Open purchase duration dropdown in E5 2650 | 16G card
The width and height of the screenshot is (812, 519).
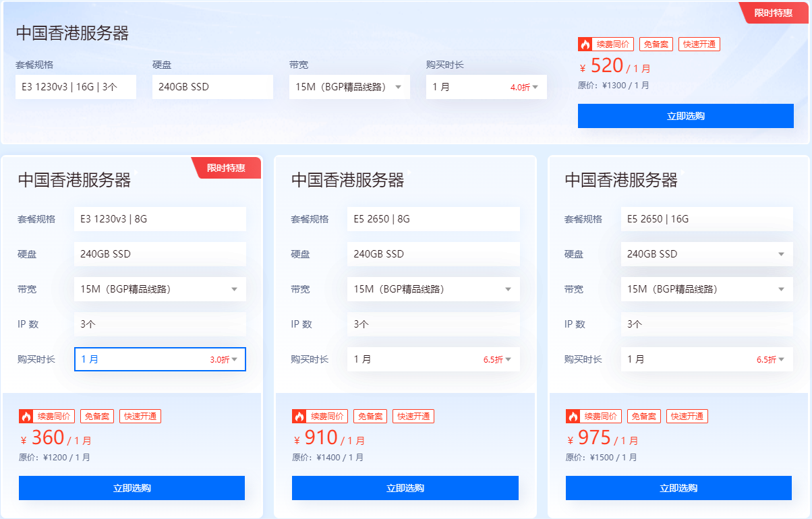707,359
